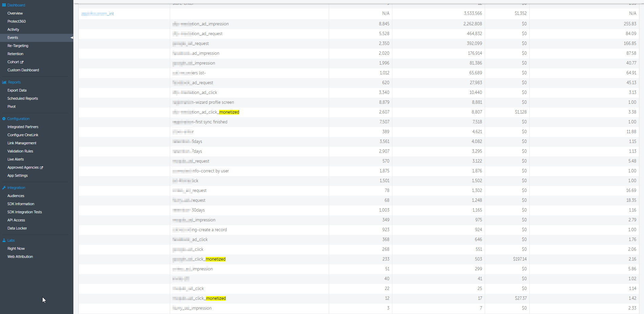The width and height of the screenshot is (644, 314).
Task: Click external link icon beside Approved Agencies
Action: [x=42, y=168]
